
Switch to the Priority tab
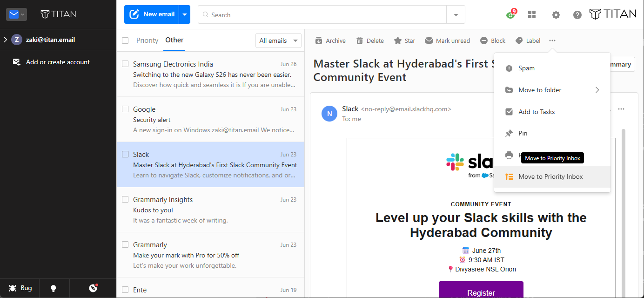[x=147, y=41]
